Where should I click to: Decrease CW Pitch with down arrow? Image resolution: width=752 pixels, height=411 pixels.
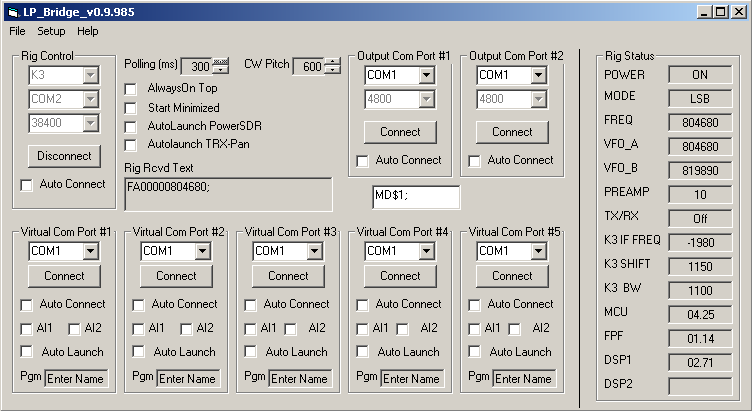(x=332, y=70)
